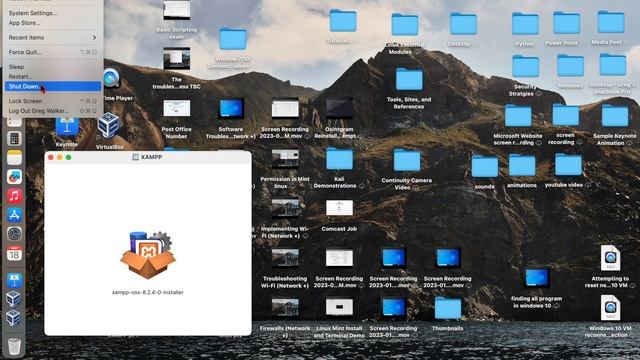Image resolution: width=640 pixels, height=360 pixels.
Task: Select the Linux Essential Modules folder
Action: tap(404, 24)
